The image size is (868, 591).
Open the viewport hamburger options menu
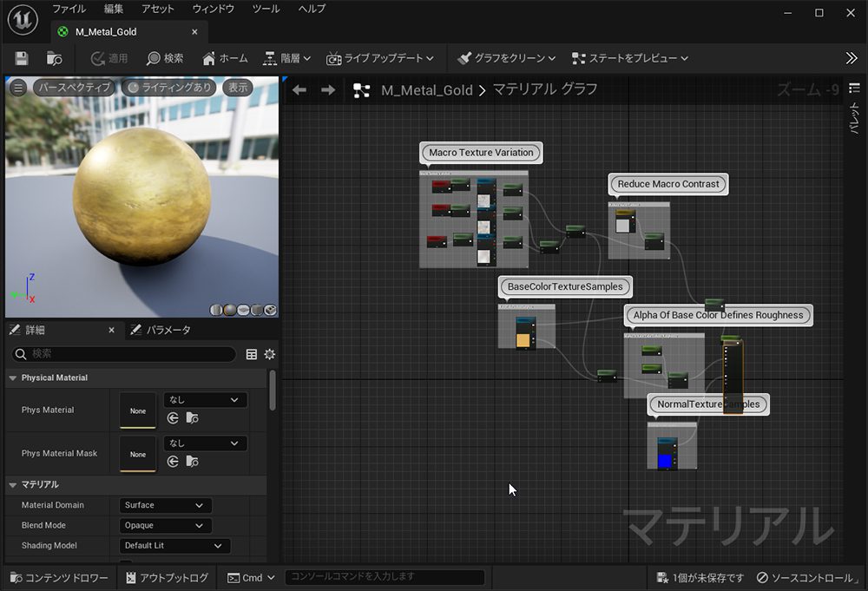17,88
